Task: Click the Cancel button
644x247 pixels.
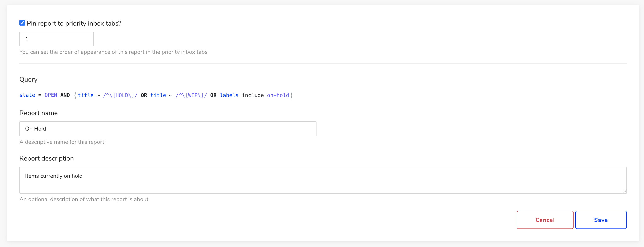Action: 545,220
